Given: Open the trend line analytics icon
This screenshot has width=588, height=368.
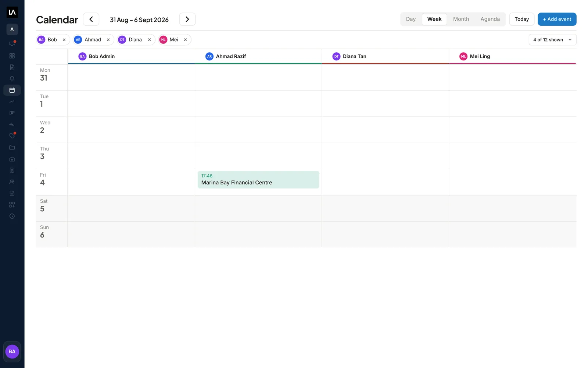Looking at the screenshot, I should (x=12, y=102).
